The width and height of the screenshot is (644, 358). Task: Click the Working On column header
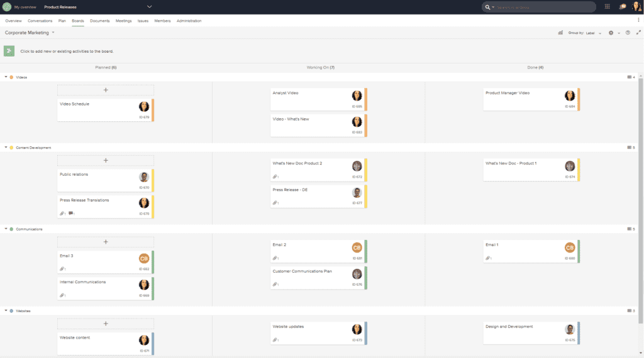click(x=320, y=67)
